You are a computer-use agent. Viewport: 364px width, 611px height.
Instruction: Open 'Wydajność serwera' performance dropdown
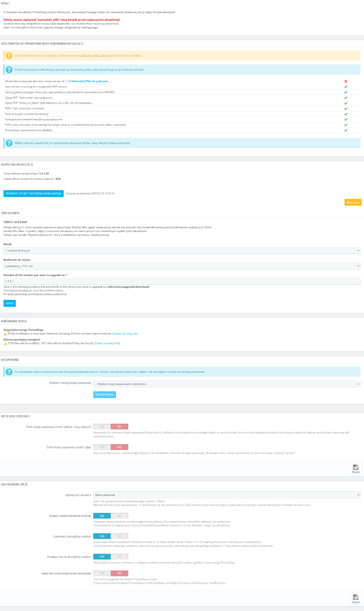(x=227, y=495)
